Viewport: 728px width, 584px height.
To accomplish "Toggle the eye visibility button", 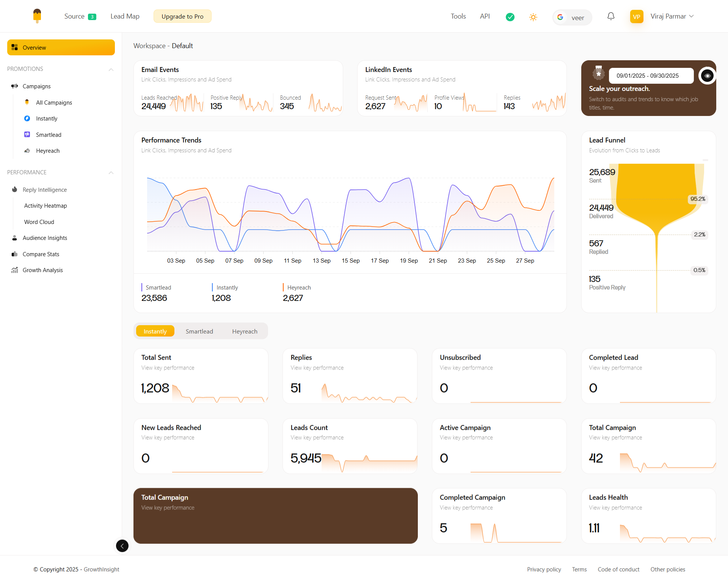I will [x=707, y=76].
